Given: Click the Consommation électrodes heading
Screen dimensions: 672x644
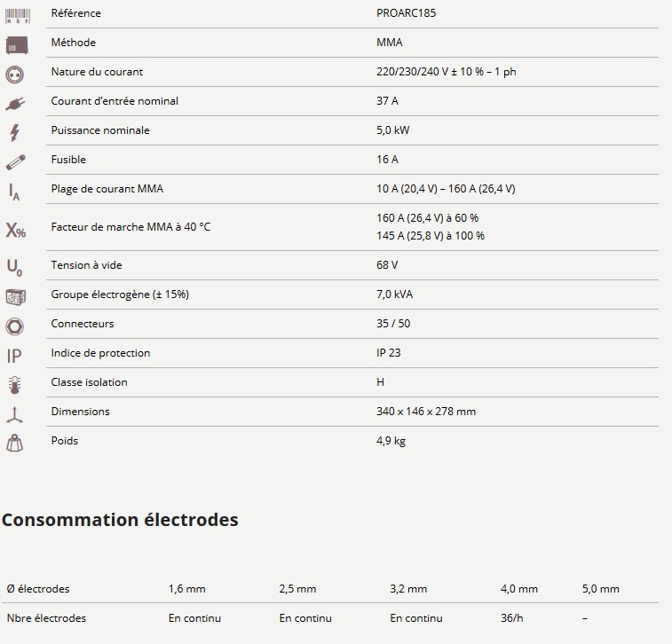Looking at the screenshot, I should (x=120, y=520).
